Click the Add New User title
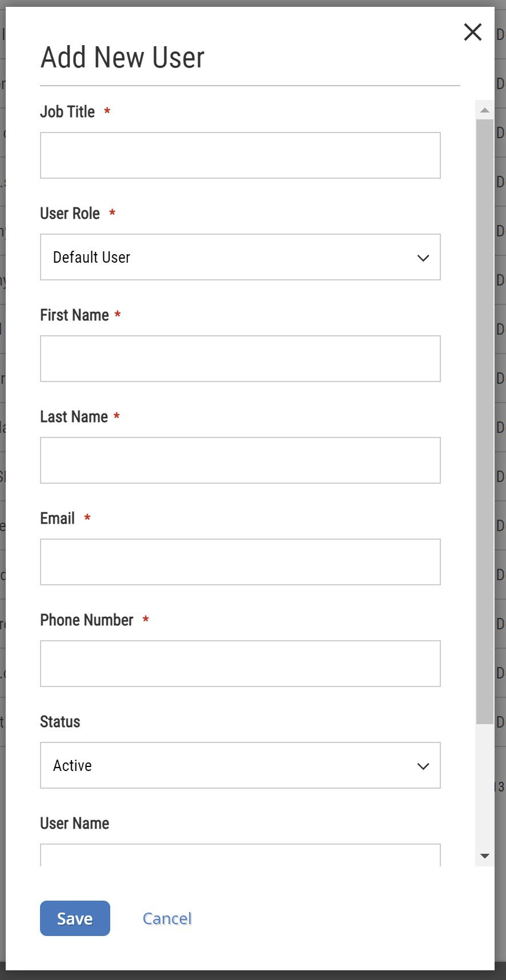Image resolution: width=506 pixels, height=980 pixels. [x=122, y=57]
